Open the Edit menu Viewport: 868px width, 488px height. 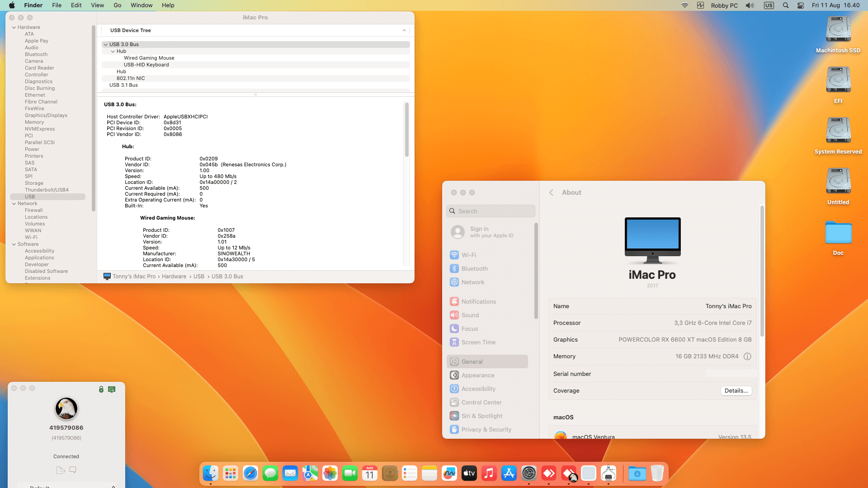tap(76, 5)
